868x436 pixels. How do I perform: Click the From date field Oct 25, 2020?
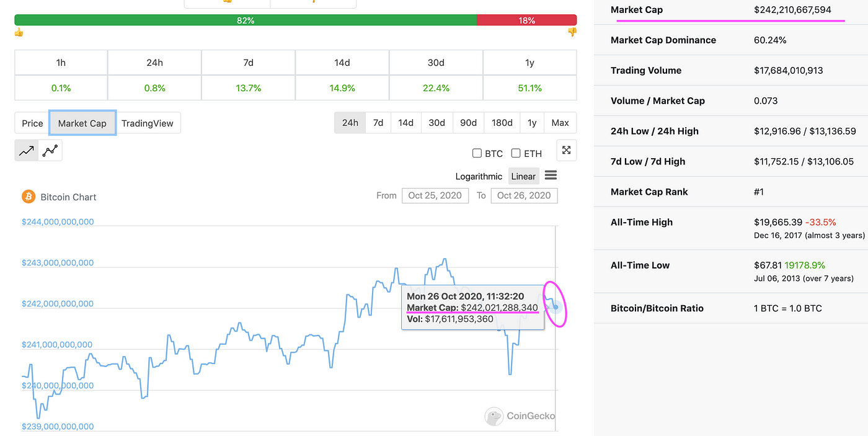coord(435,195)
